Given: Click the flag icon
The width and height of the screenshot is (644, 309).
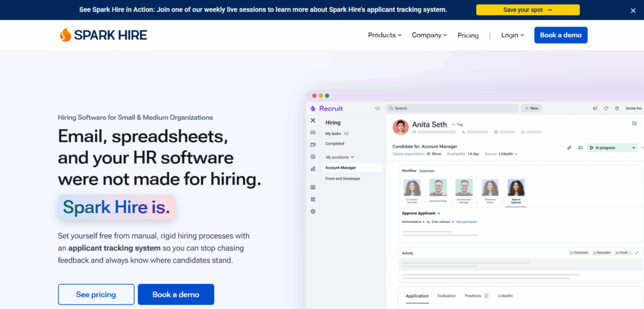Looking at the screenshot, I should (580, 148).
